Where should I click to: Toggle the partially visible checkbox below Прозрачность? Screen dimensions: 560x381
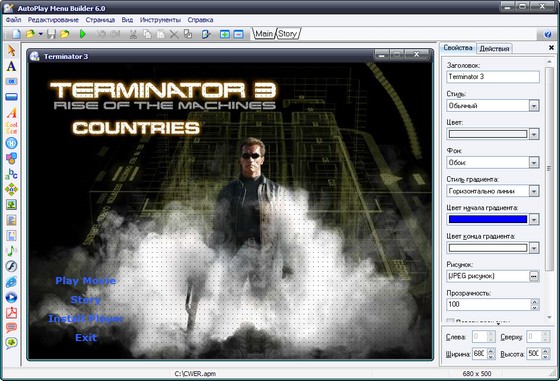tap(451, 321)
